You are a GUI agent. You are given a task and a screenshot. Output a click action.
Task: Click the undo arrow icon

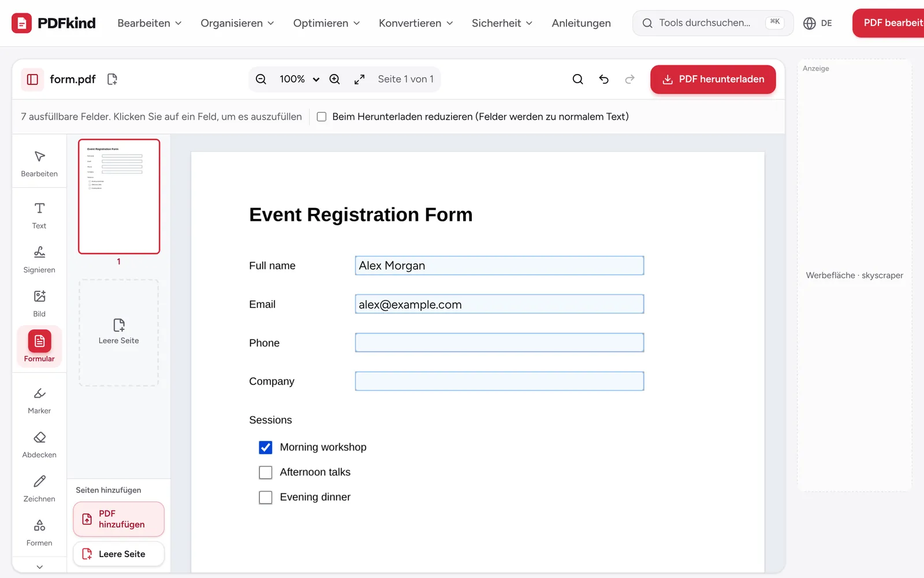coord(603,79)
